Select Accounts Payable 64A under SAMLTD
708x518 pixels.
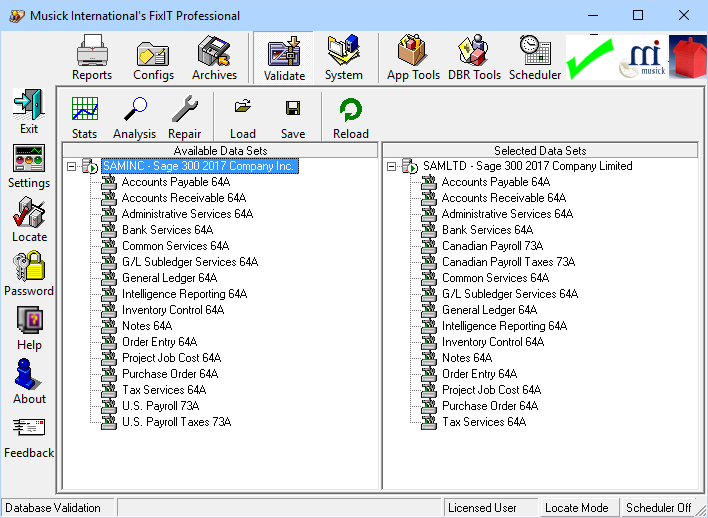[496, 182]
